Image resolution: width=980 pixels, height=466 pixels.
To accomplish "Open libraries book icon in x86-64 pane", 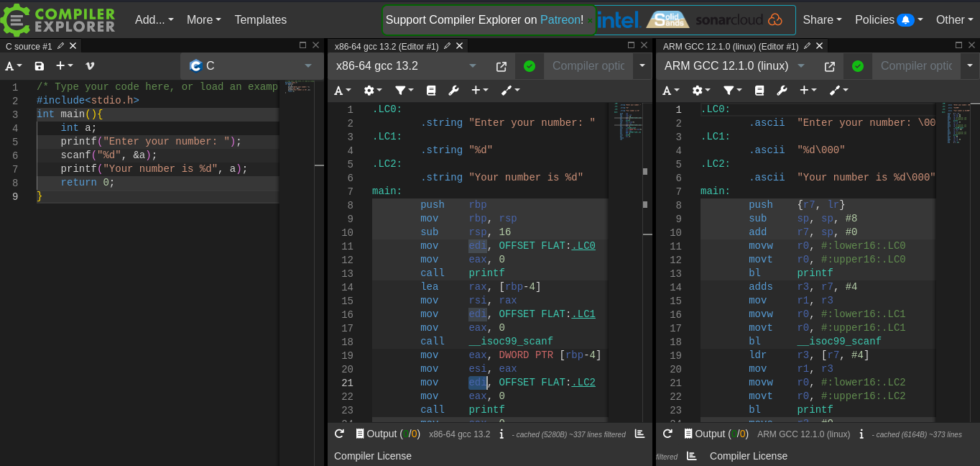I will (x=431, y=91).
